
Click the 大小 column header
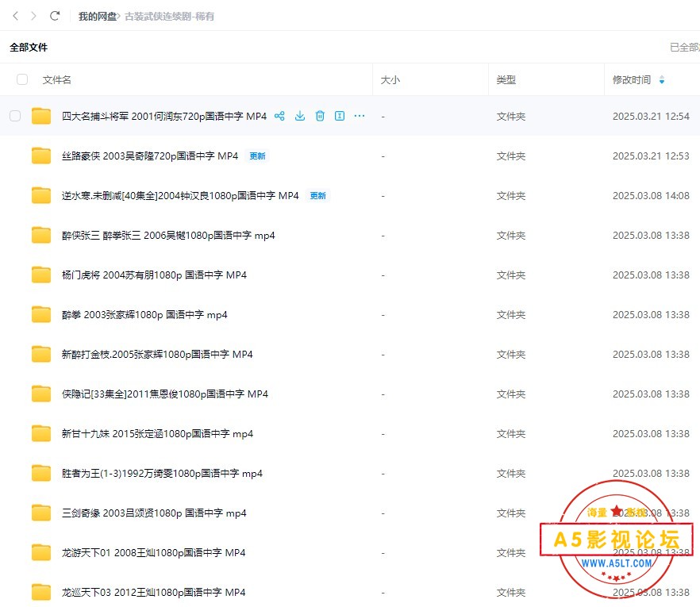(x=390, y=80)
